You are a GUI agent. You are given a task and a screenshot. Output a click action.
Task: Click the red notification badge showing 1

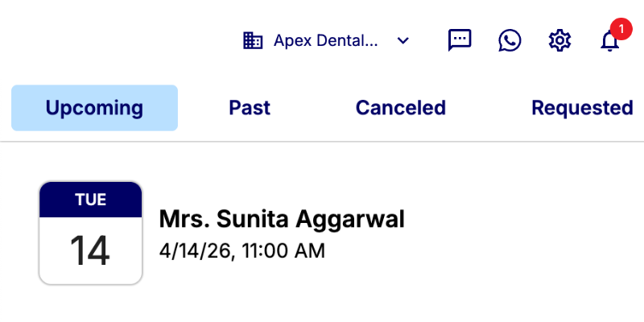point(621,30)
